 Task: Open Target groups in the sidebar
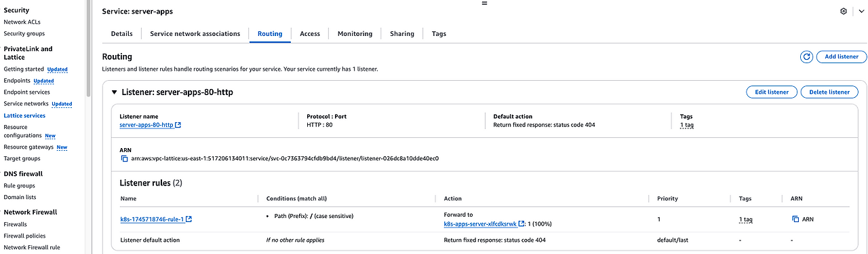pos(22,158)
